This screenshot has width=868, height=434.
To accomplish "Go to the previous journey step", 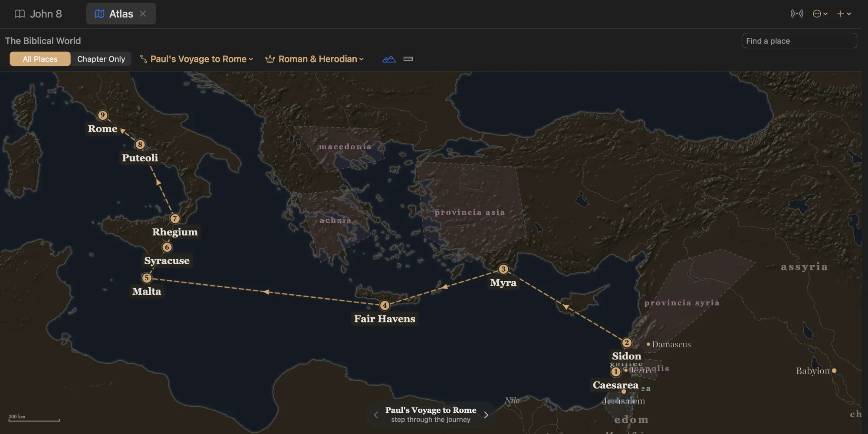I will pyautogui.click(x=376, y=415).
